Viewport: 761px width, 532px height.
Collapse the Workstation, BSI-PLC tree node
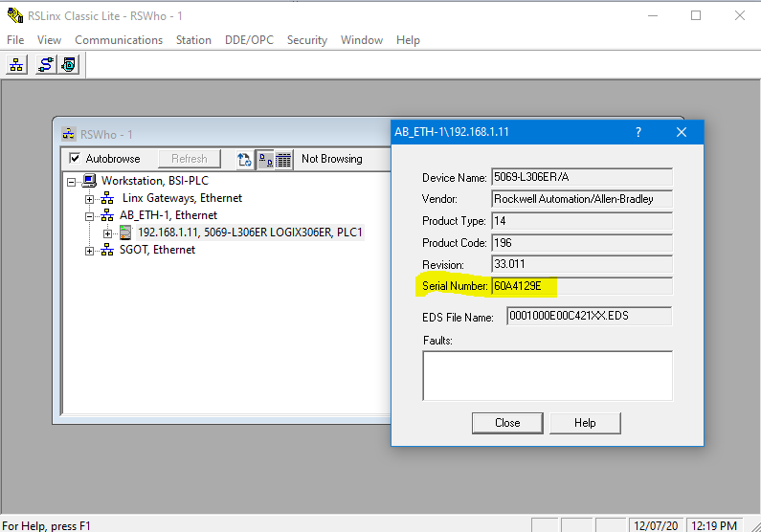coord(73,181)
